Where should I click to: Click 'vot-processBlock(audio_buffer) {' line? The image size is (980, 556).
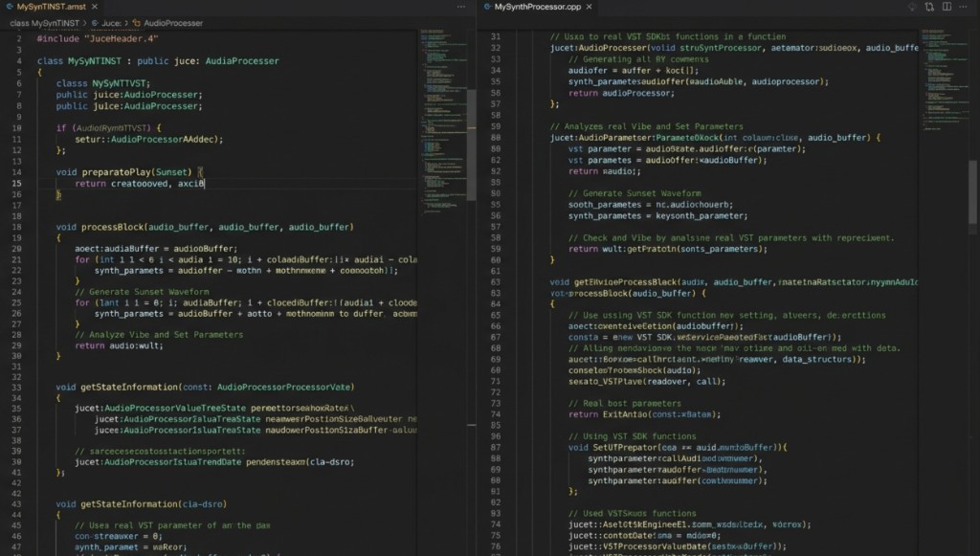[x=628, y=294]
